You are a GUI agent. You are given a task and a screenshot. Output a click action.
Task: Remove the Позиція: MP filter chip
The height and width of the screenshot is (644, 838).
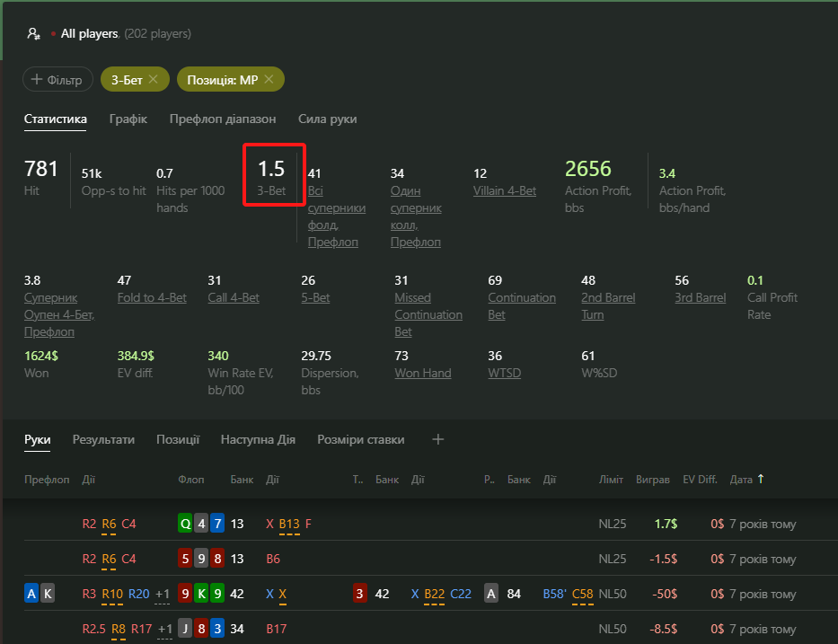[x=269, y=79]
